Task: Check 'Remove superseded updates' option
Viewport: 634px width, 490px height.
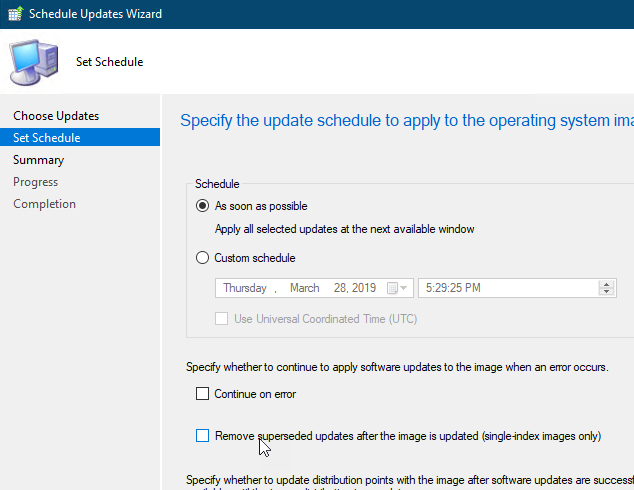Action: click(203, 436)
